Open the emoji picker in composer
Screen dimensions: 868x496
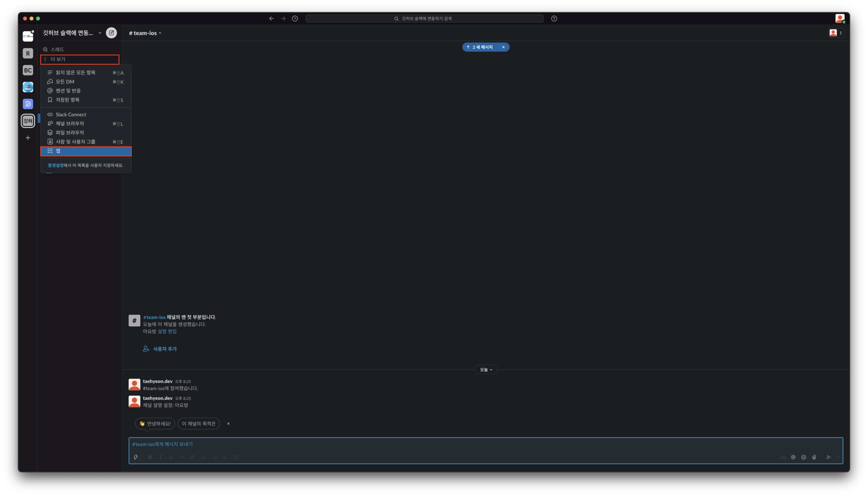804,457
